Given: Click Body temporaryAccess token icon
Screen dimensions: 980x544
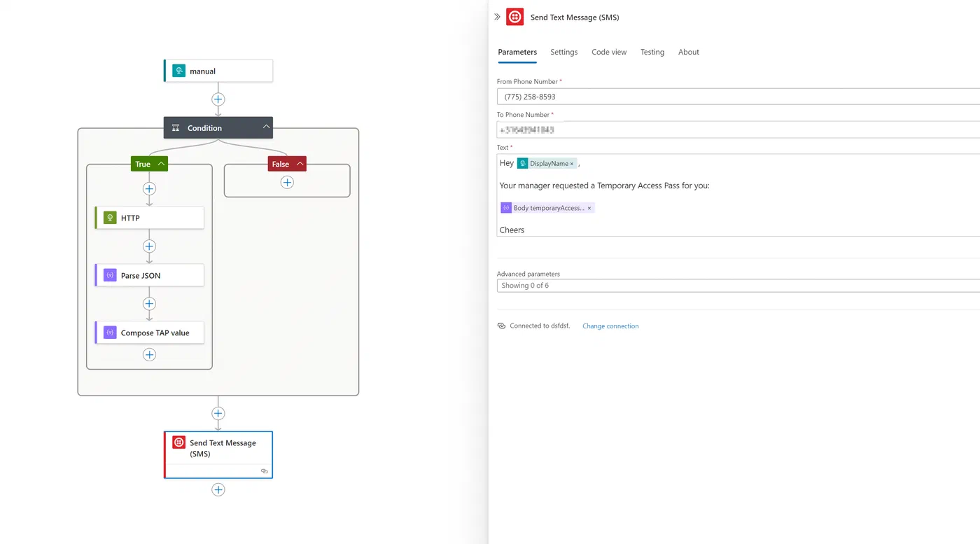Looking at the screenshot, I should (506, 208).
